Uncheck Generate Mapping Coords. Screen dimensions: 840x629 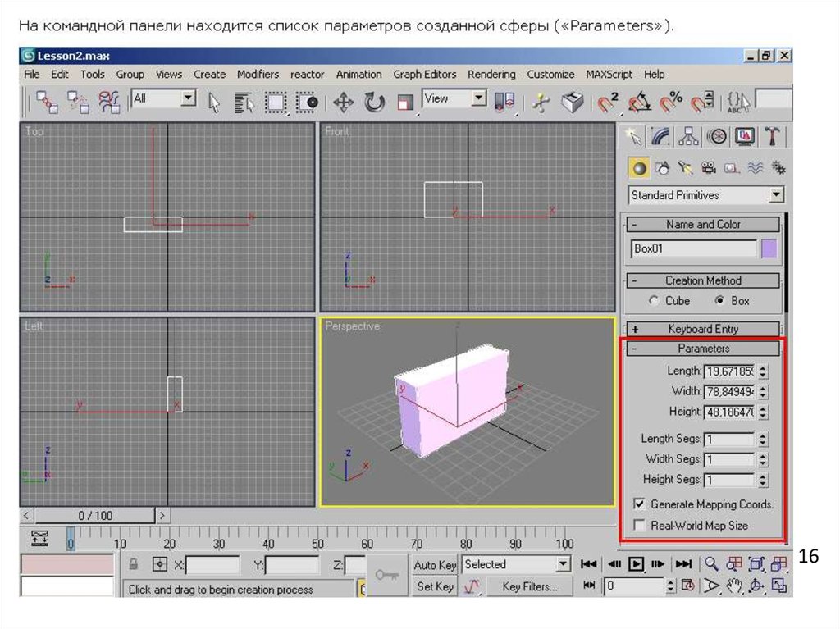click(640, 504)
